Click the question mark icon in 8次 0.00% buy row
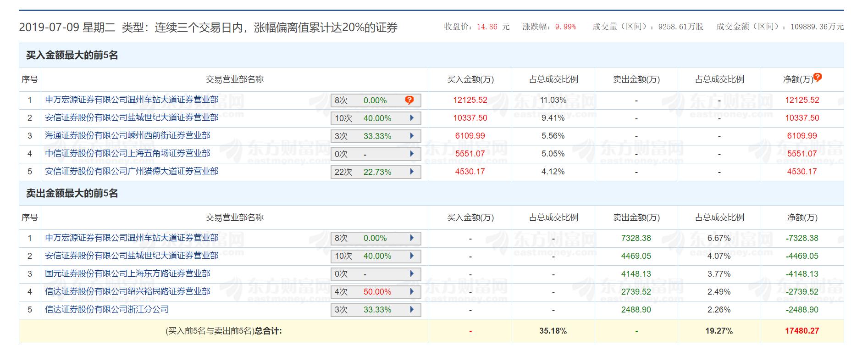The height and width of the screenshot is (357, 868). coord(409,100)
